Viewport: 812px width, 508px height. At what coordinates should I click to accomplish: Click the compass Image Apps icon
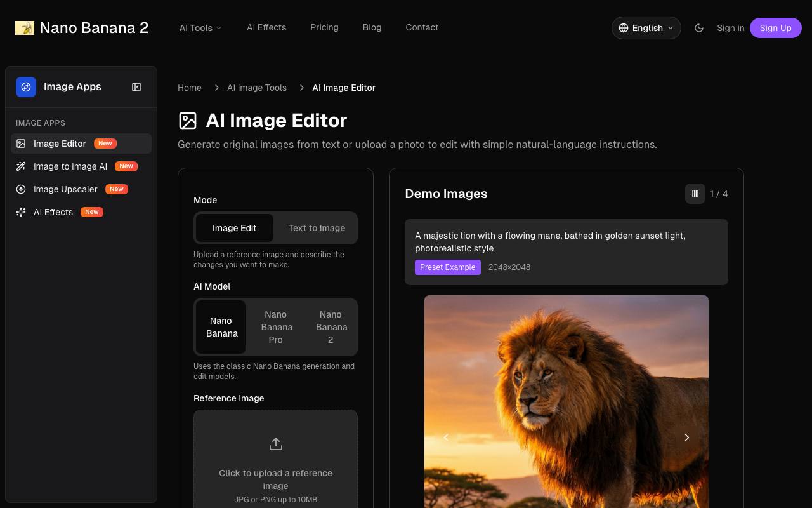pyautogui.click(x=26, y=87)
